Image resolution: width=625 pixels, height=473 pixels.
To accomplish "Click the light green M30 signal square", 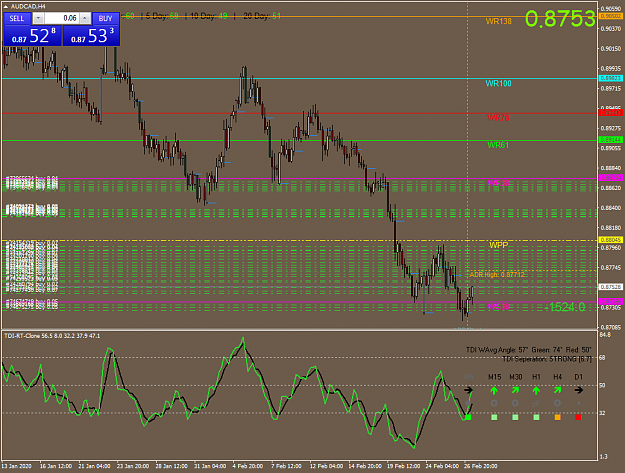I will tap(515, 417).
